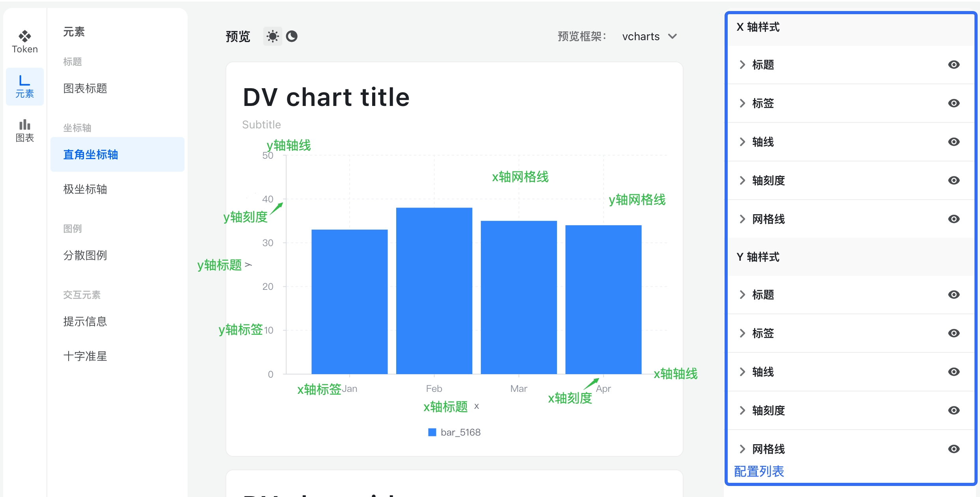Viewport: 980px width, 497px height.
Task: Hide Y axis 轴刻度 with eye icon
Action: (x=954, y=410)
